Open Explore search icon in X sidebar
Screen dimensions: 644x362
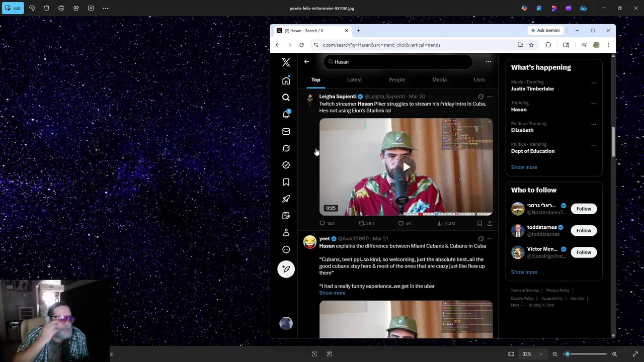coord(286,98)
